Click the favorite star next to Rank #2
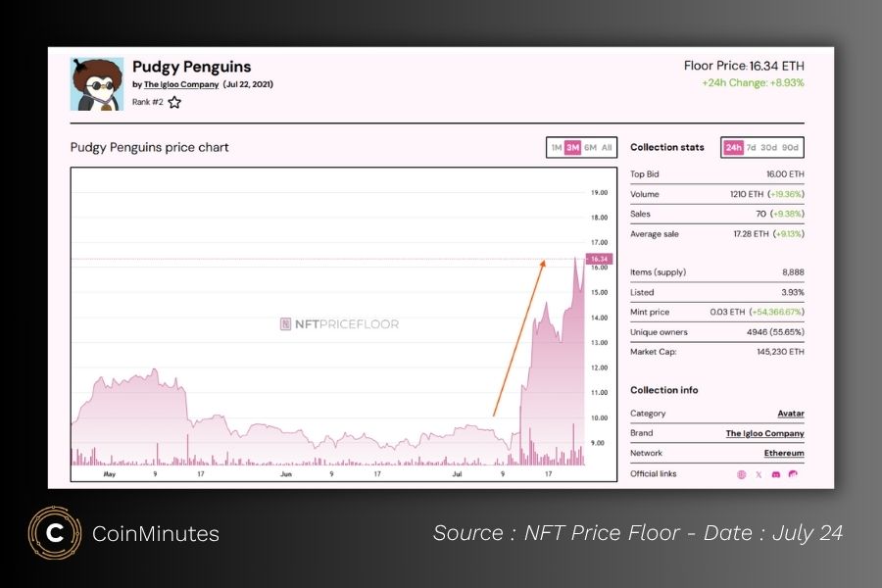This screenshot has width=882, height=588. click(x=174, y=102)
